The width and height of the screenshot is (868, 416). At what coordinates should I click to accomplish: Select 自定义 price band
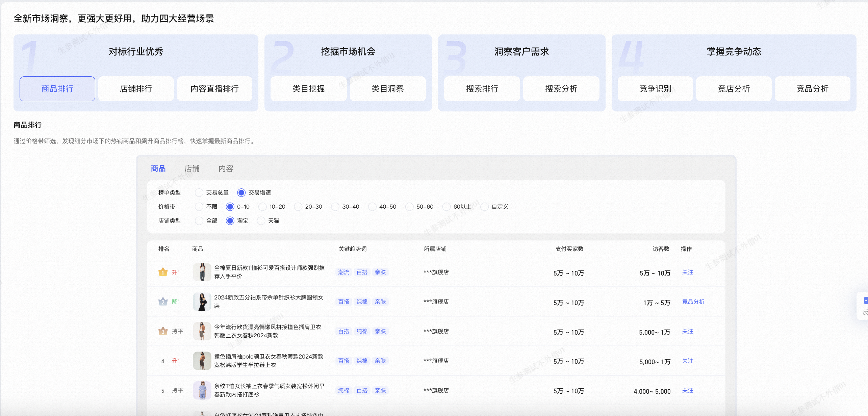[485, 207]
